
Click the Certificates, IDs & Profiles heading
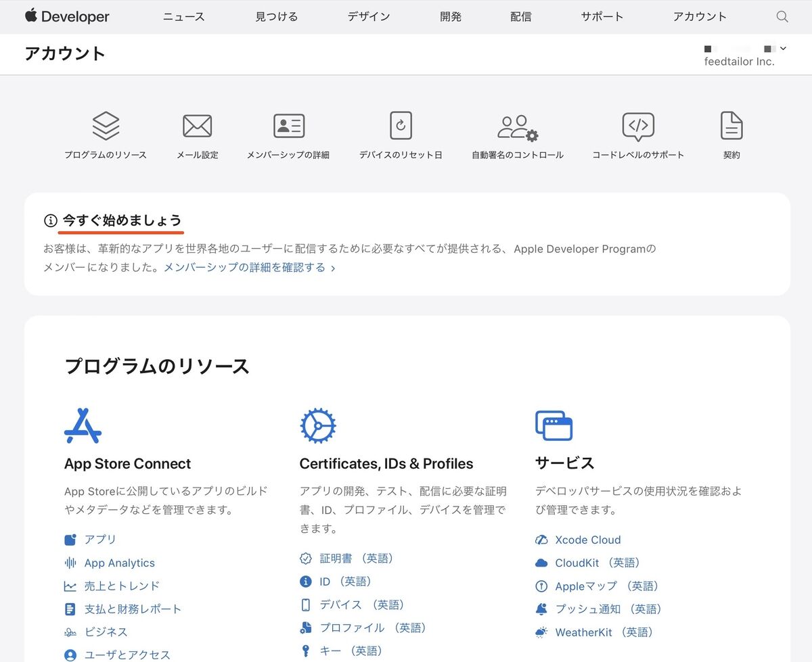tap(386, 464)
